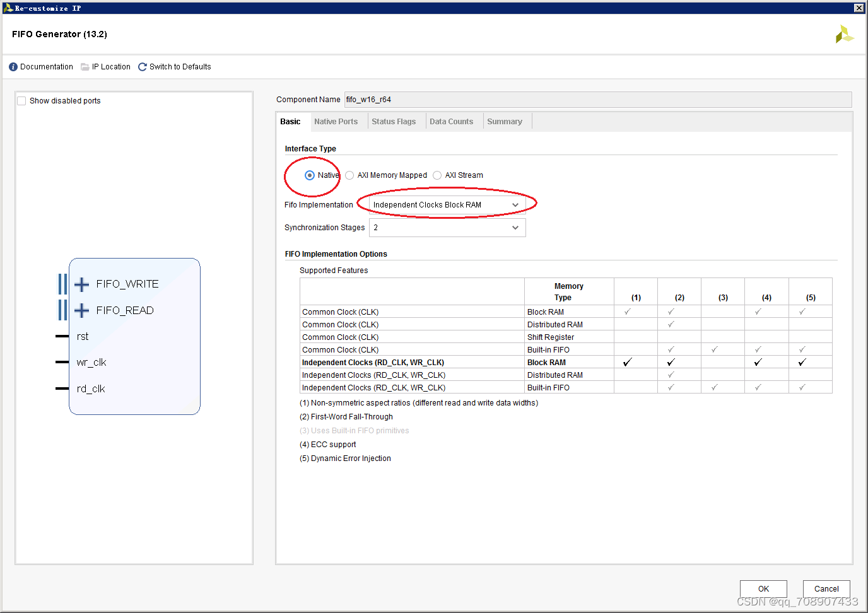Click the Cancel button
The height and width of the screenshot is (613, 868).
[826, 589]
